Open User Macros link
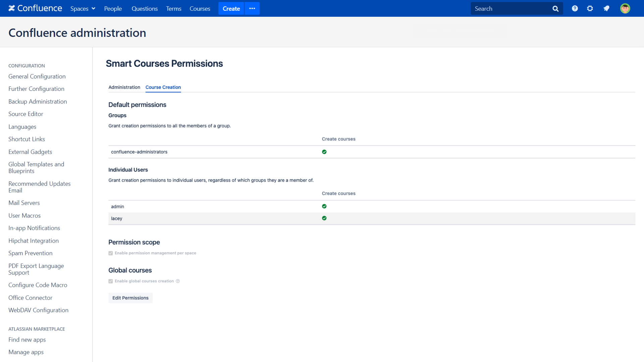The height and width of the screenshot is (362, 644). coord(24,216)
